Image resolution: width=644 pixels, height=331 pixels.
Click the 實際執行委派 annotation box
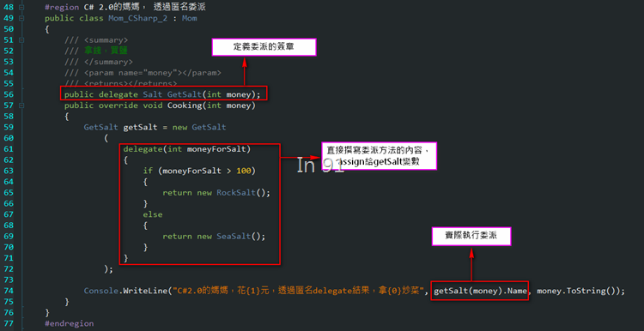[471, 237]
